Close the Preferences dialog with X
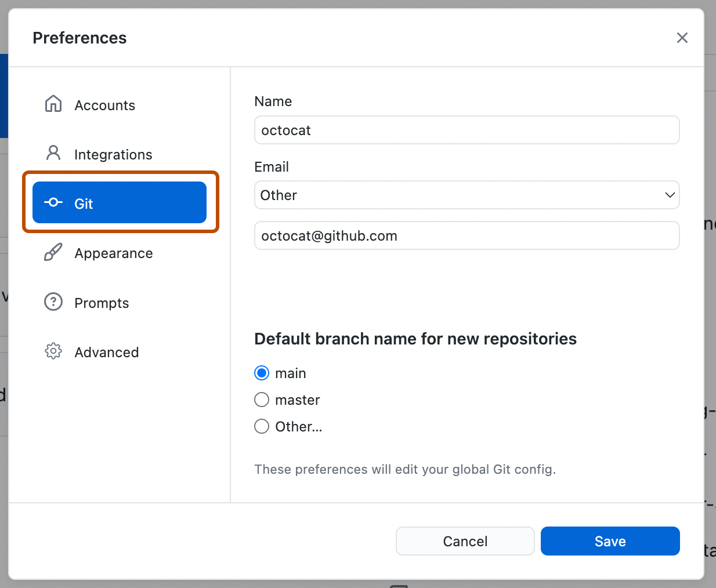Image resolution: width=716 pixels, height=588 pixels. pyautogui.click(x=682, y=38)
